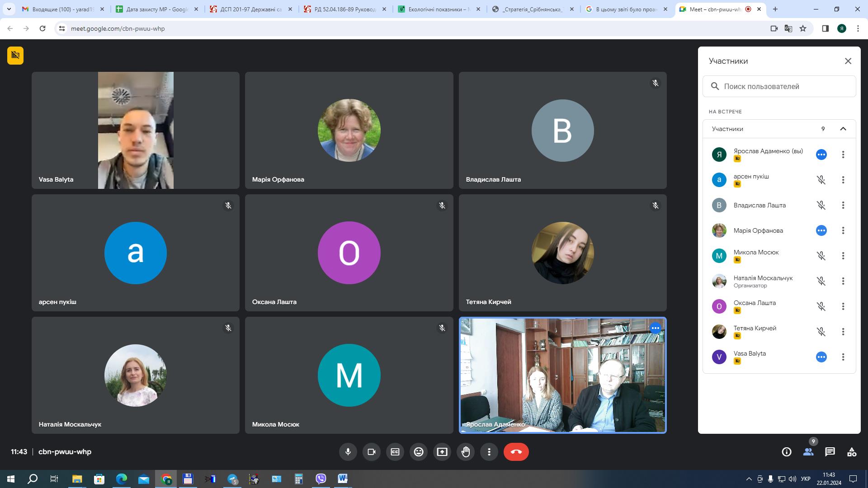Raise hand in the meeting
Viewport: 868px width, 488px height.
tap(466, 452)
